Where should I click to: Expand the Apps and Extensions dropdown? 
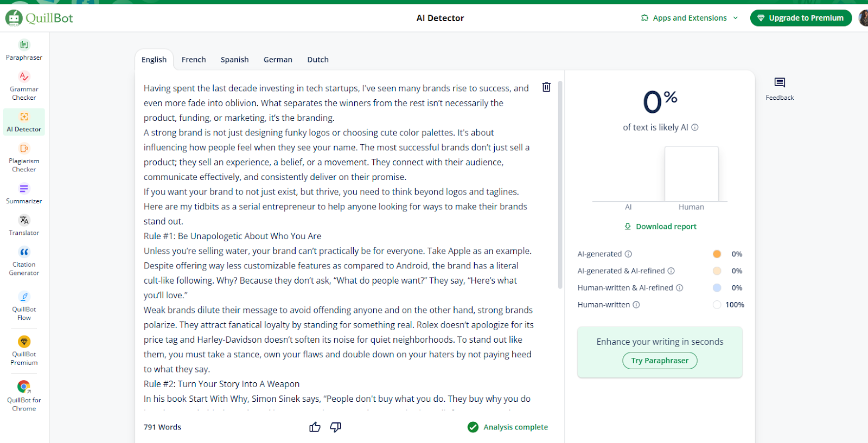pyautogui.click(x=690, y=18)
